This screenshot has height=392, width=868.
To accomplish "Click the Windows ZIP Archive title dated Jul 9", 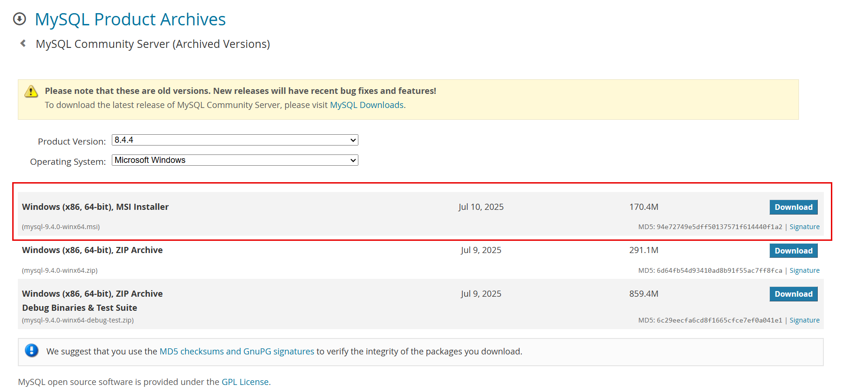I will click(x=92, y=250).
